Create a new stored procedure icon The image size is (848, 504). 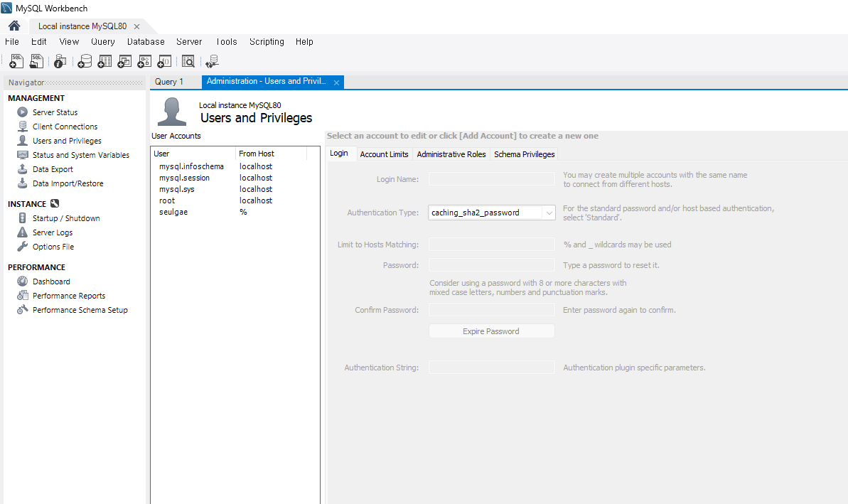(144, 61)
